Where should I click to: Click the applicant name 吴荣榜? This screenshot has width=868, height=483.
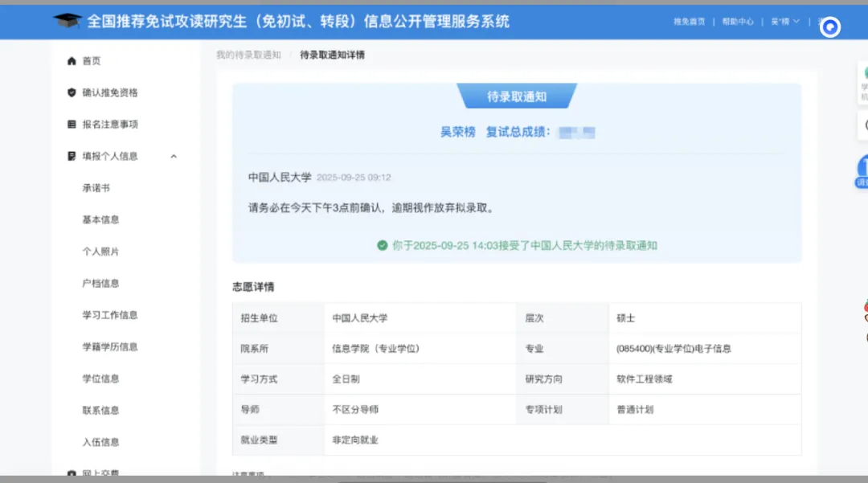click(x=458, y=132)
